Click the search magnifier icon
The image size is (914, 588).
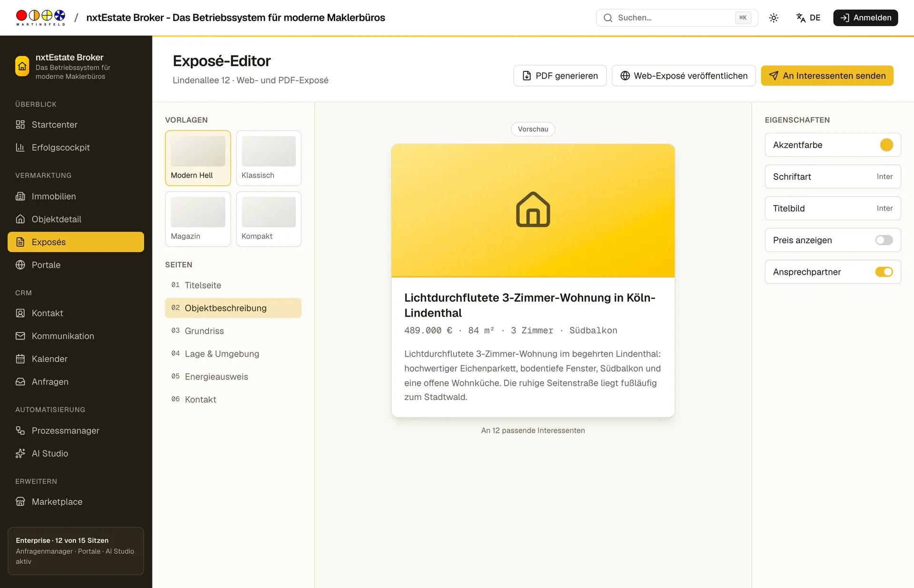(608, 18)
